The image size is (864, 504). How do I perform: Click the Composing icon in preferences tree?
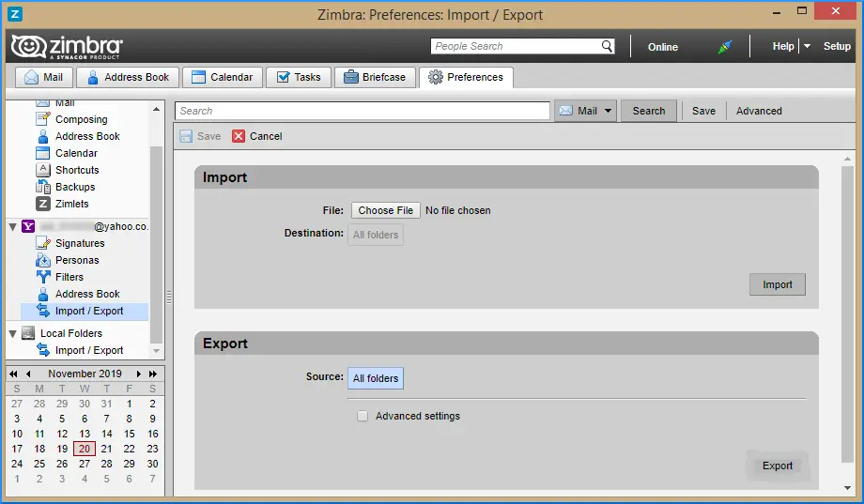(43, 119)
